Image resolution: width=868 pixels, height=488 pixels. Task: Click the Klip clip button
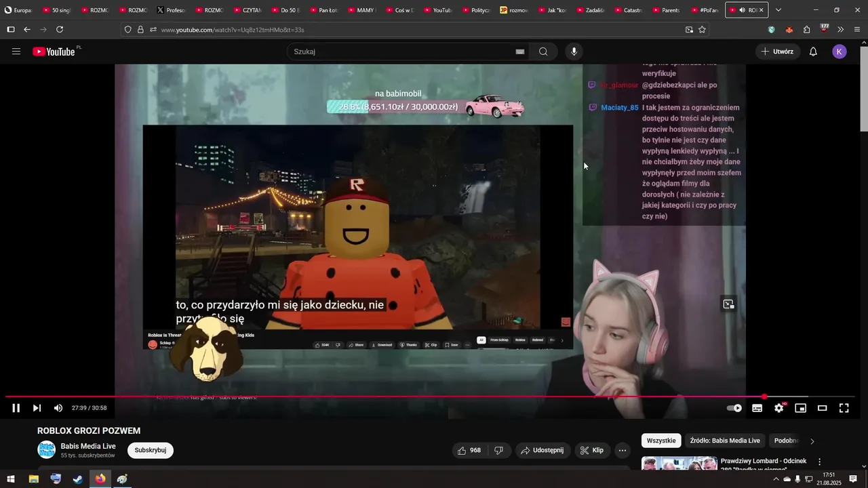click(x=592, y=450)
